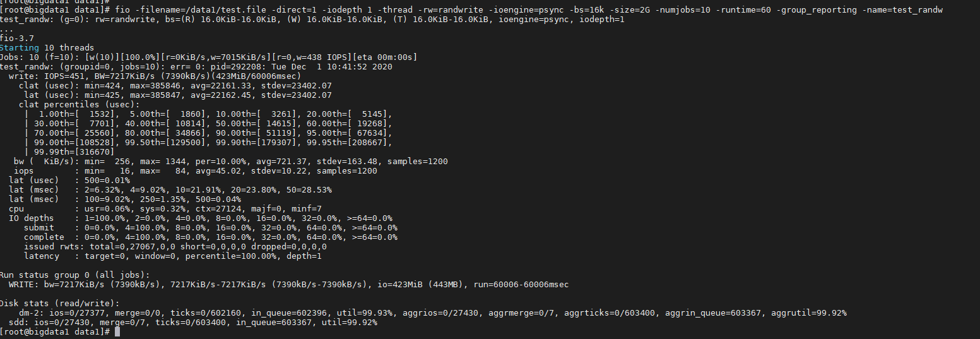
Task: Click the "Starting 10 threads" line
Action: pos(47,48)
